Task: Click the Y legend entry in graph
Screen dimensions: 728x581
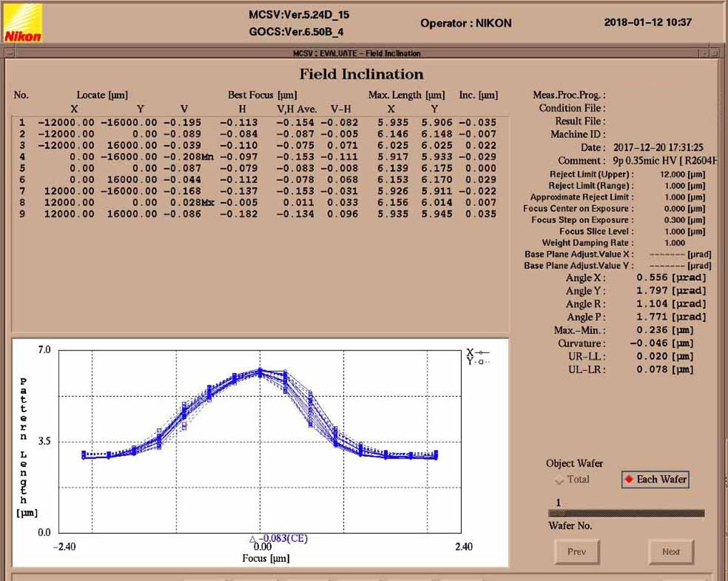Action: pos(478,362)
